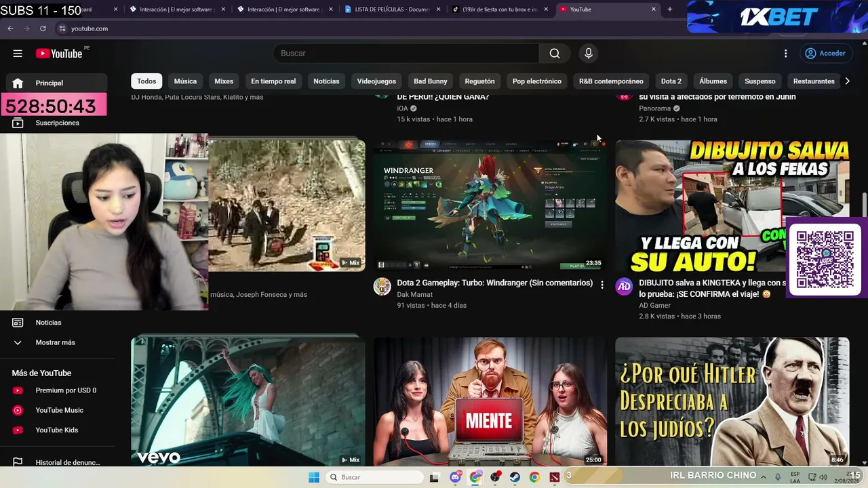Open Steam from the taskbar
Viewport: 868px width, 488px height.
click(x=515, y=477)
